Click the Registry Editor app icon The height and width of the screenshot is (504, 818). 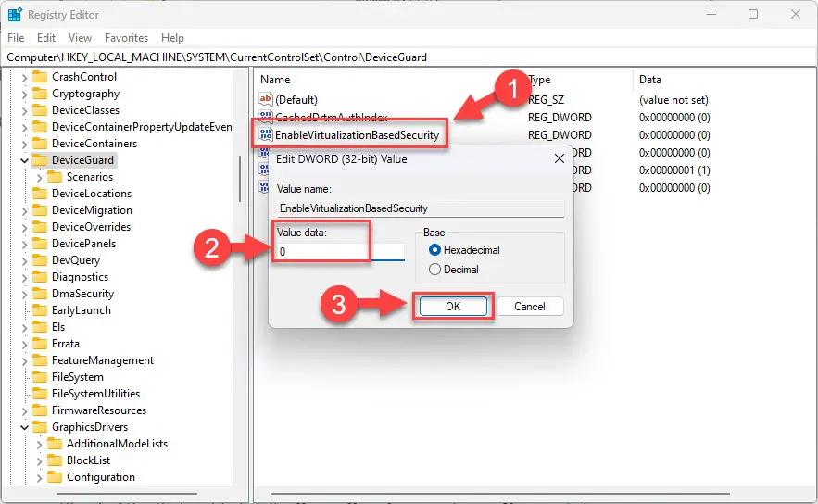tap(15, 15)
